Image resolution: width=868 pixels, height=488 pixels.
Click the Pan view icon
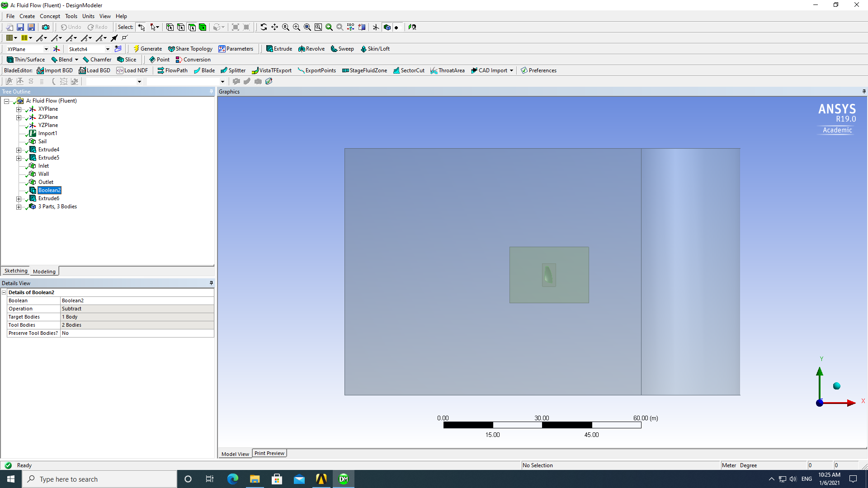274,27
